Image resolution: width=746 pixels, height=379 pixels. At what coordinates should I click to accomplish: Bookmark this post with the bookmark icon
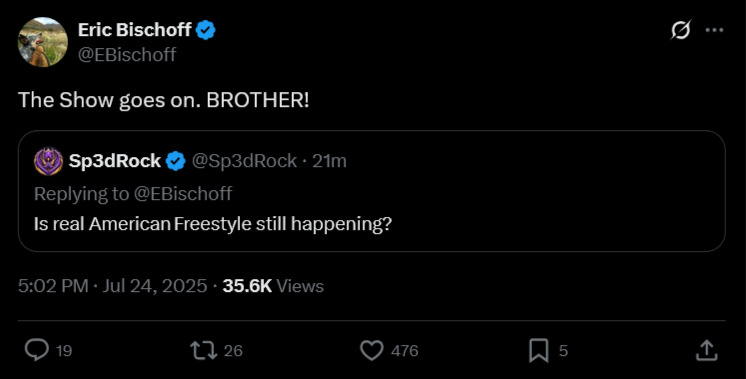click(539, 350)
